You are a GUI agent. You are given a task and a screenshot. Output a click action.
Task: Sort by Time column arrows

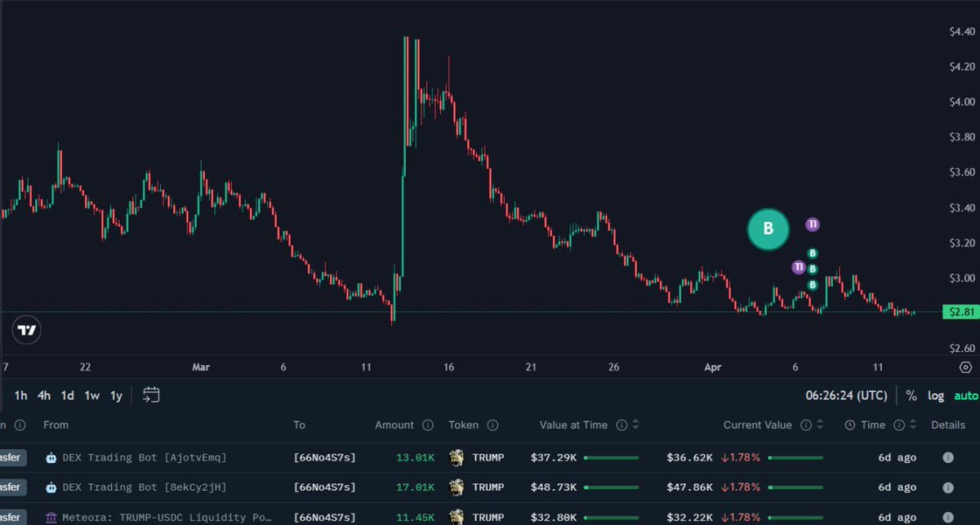(913, 425)
